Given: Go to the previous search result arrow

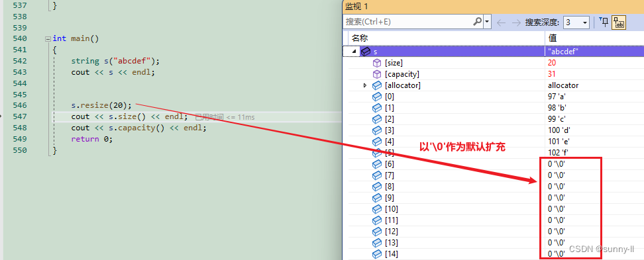Looking at the screenshot, I should click(x=501, y=22).
